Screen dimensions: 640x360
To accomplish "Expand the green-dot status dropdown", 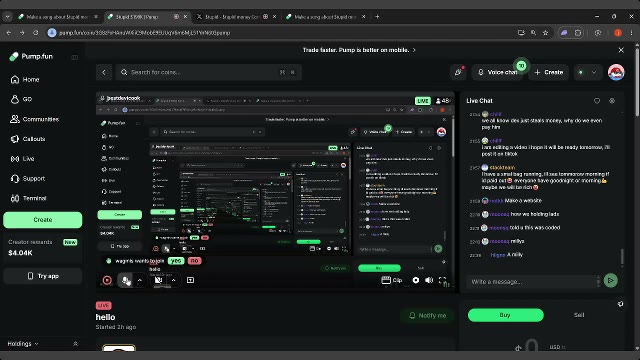I will tap(587, 72).
